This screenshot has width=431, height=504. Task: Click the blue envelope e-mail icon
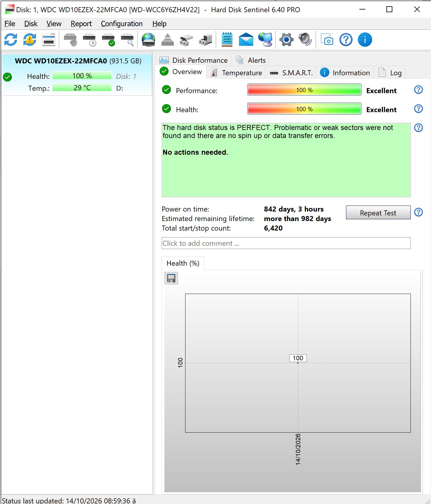point(246,40)
